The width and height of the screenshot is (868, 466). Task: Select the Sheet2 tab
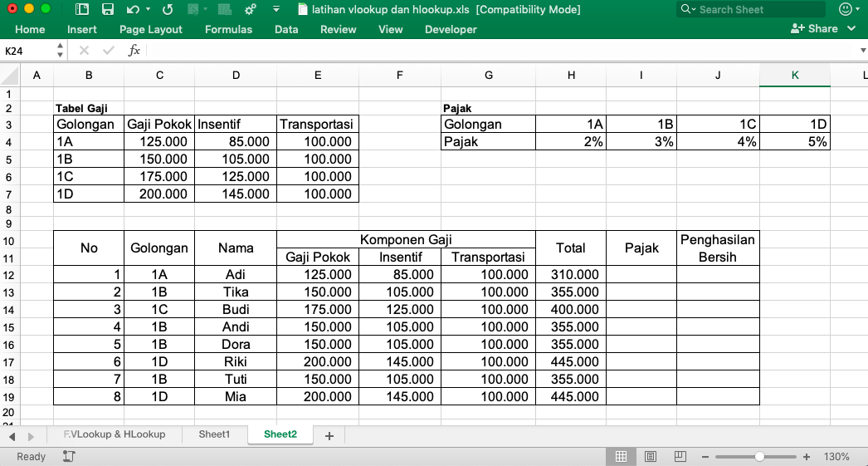click(280, 434)
